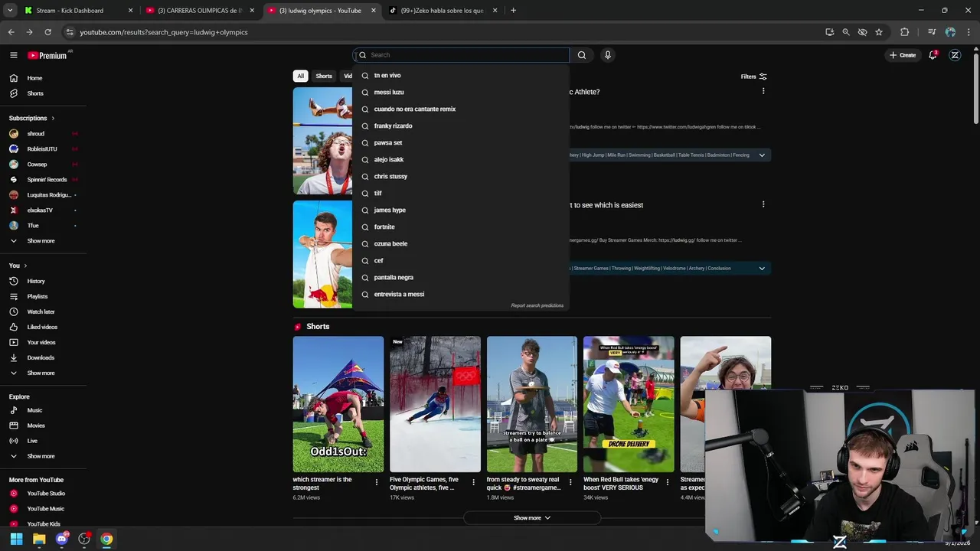Expand chapters of the first video result
Image resolution: width=980 pixels, height=551 pixels.
(762, 155)
